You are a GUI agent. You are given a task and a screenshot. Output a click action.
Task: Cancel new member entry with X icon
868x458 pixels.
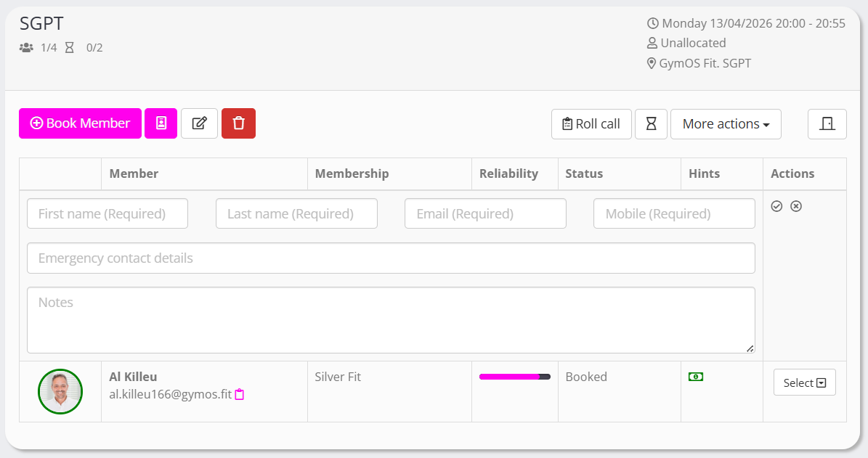click(796, 207)
